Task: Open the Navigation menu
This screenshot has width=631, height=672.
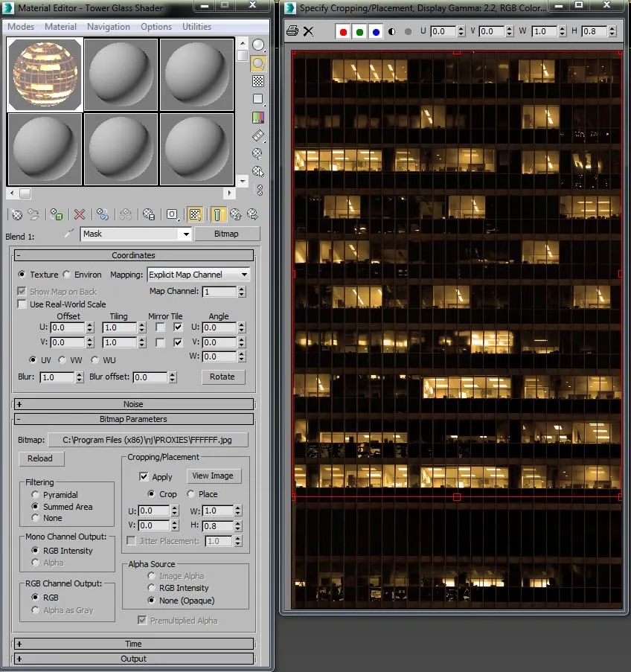Action: click(109, 27)
